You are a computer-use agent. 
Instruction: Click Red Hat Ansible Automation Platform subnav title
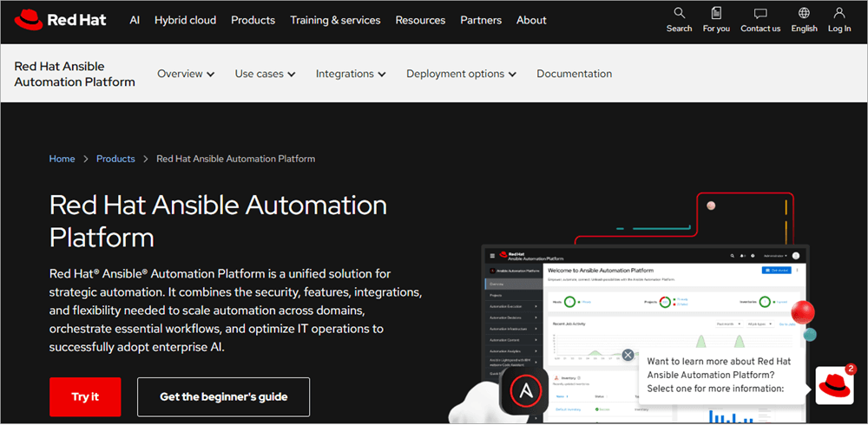pyautogui.click(x=75, y=74)
